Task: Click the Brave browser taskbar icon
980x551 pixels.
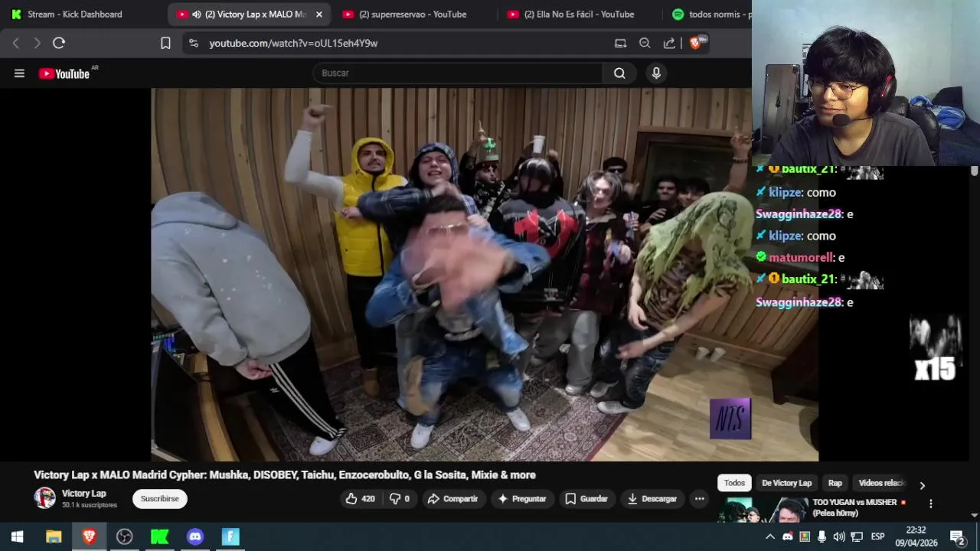Action: (89, 536)
